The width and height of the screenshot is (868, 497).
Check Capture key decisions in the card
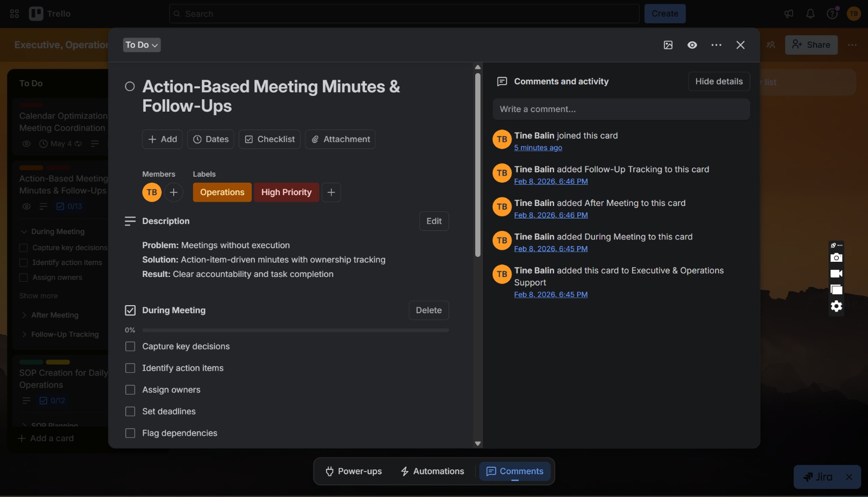tap(130, 346)
